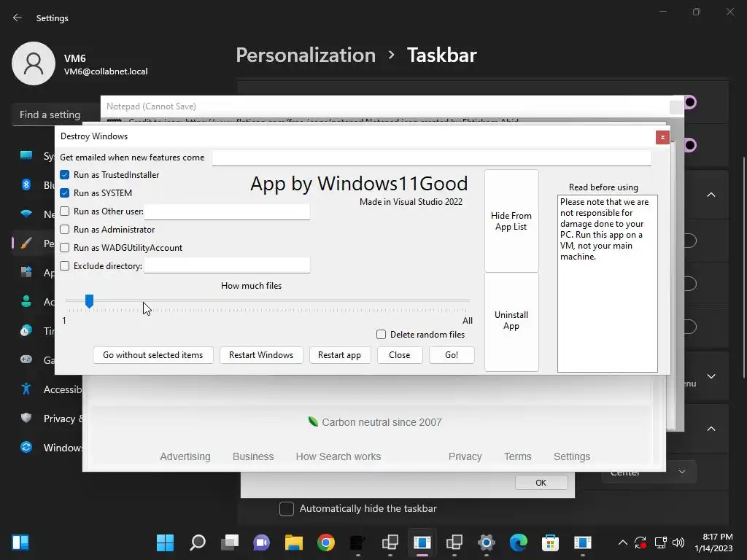Screen dimensions: 747x560
Task: Open Bluetooth icon in Settings sidebar
Action: 26,184
